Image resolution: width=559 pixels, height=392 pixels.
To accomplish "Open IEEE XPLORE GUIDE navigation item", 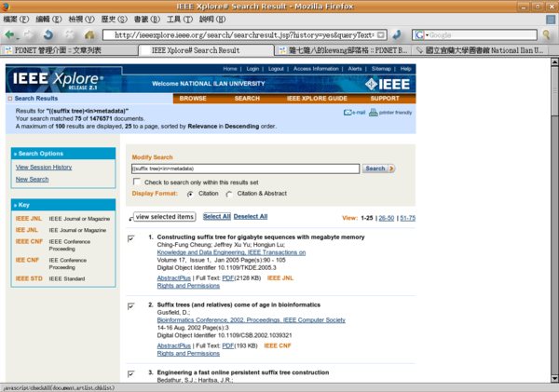I will 317,99.
